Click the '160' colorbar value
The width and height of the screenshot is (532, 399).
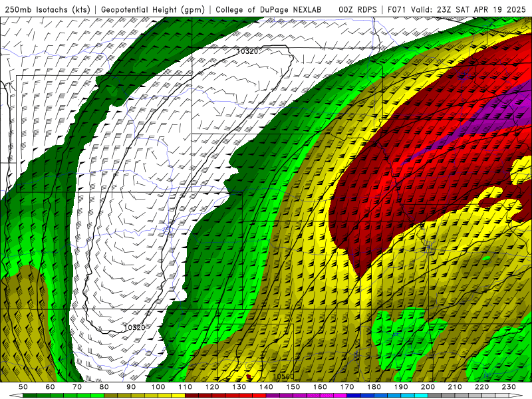click(x=320, y=387)
